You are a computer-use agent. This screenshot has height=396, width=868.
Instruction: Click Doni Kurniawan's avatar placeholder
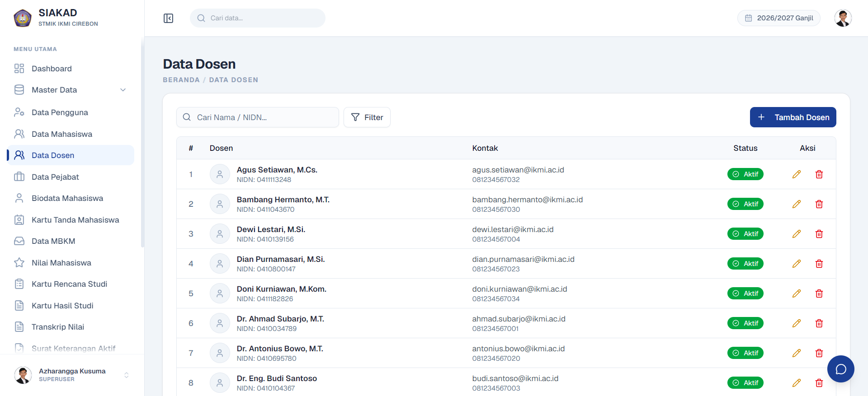coord(220,294)
